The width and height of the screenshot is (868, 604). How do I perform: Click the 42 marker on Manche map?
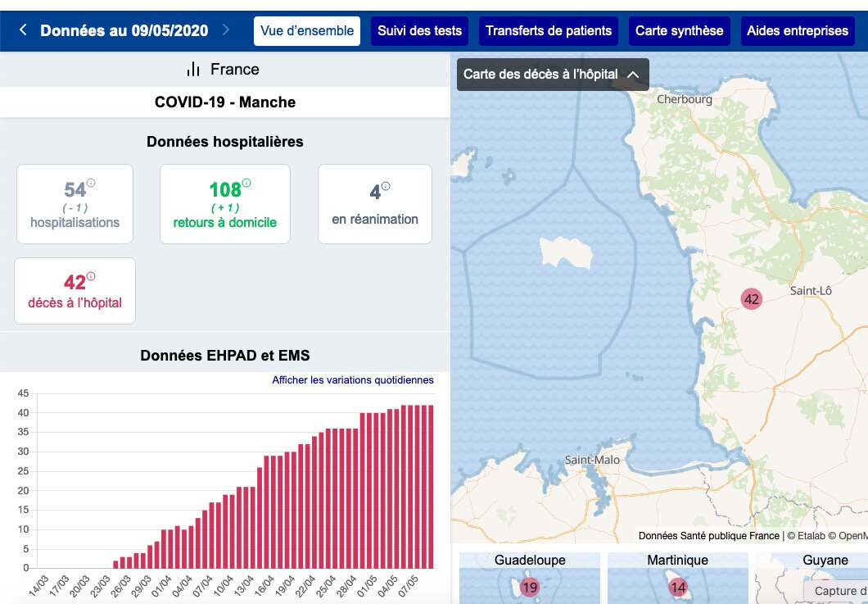[751, 299]
